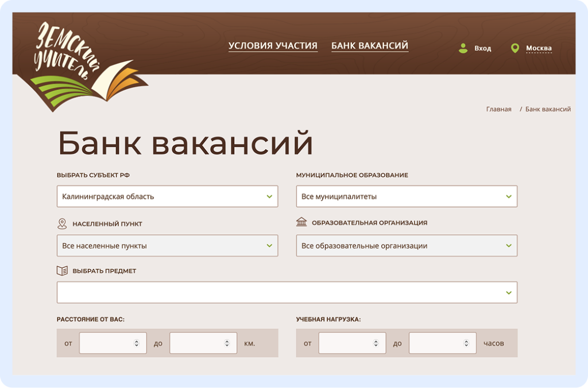588x388 pixels.
Task: Click the up arrow on the от km spinner
Action: click(x=136, y=340)
